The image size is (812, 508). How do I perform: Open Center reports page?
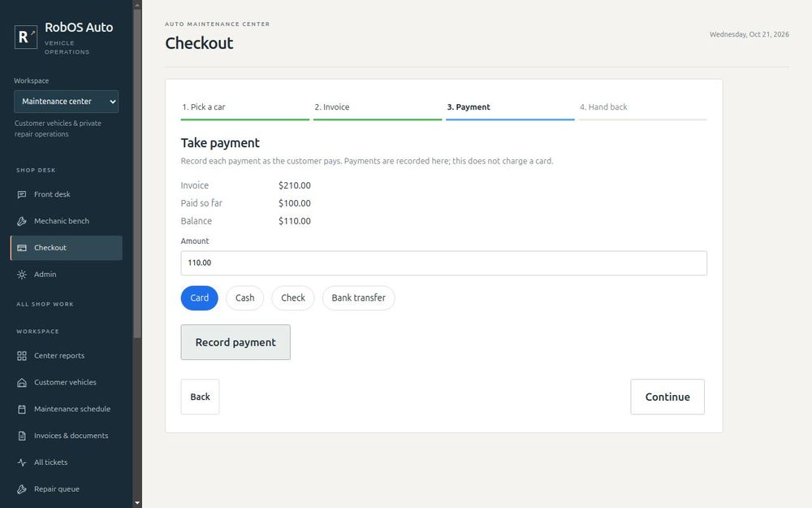click(67, 356)
